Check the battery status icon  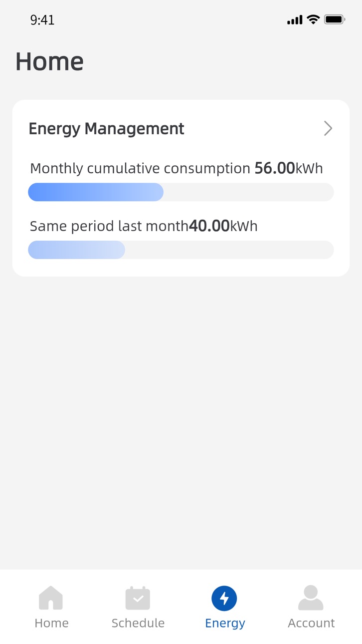click(335, 20)
